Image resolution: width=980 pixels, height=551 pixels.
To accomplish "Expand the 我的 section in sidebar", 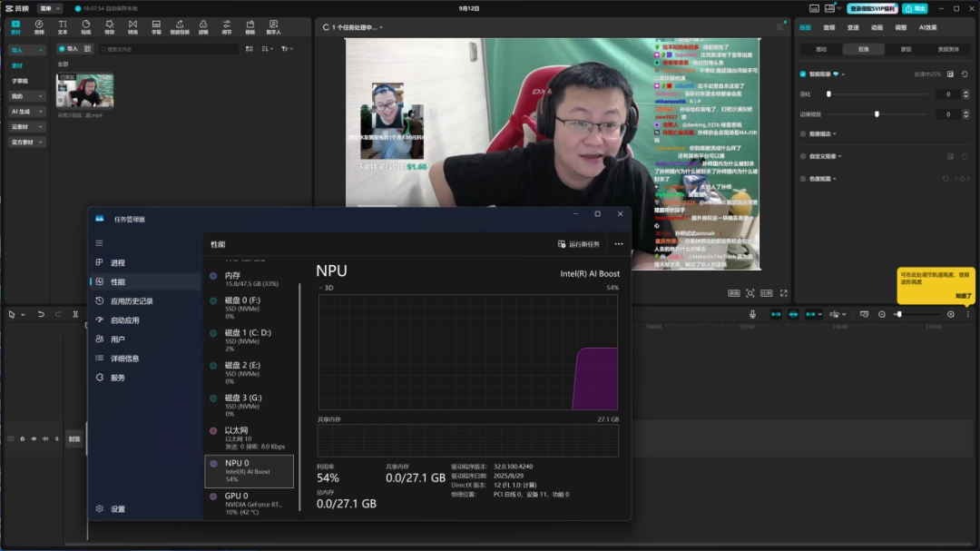I will point(26,96).
